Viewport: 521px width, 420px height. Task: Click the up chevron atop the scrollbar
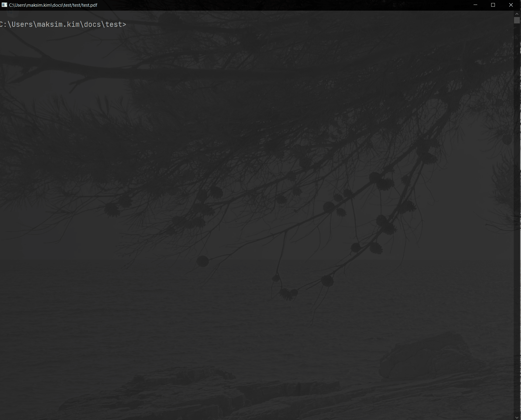pyautogui.click(x=517, y=13)
